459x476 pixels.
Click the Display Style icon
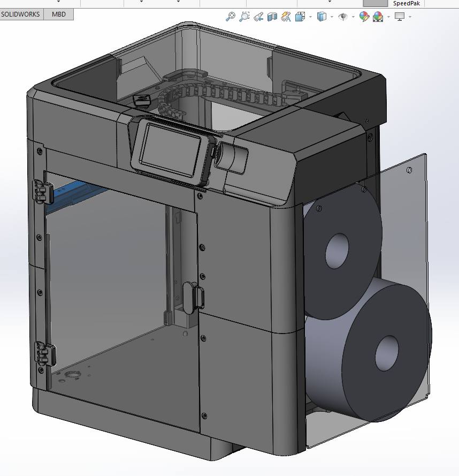(x=322, y=17)
